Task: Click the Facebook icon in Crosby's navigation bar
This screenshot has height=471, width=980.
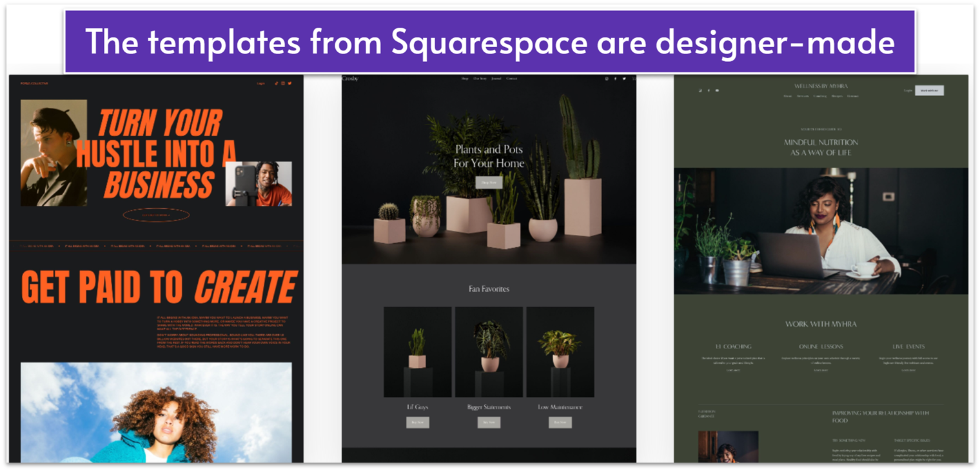Action: point(615,79)
